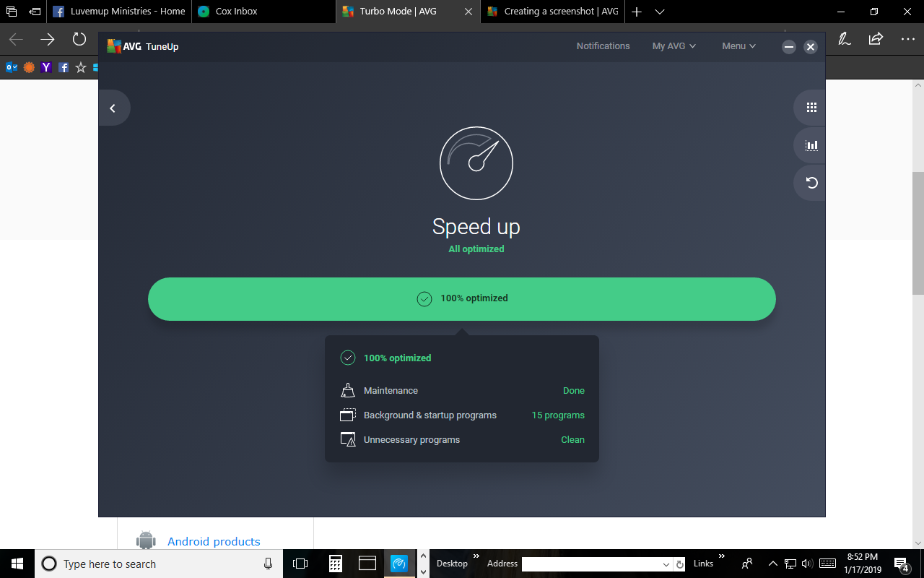
Task: Open the Action Center notifications icon
Action: click(902, 564)
